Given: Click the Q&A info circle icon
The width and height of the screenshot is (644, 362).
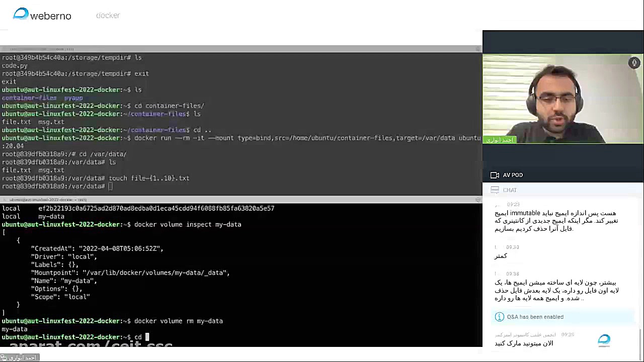Looking at the screenshot, I should point(500,317).
